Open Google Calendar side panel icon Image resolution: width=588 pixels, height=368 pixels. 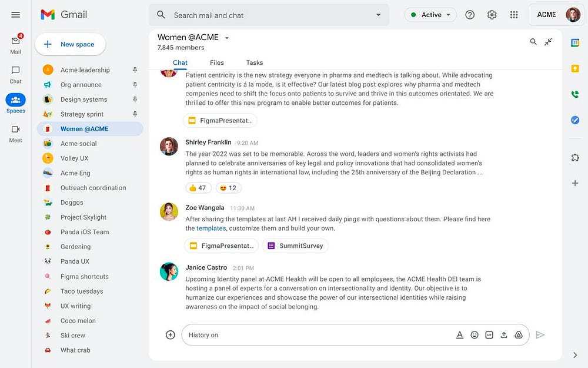click(x=575, y=43)
